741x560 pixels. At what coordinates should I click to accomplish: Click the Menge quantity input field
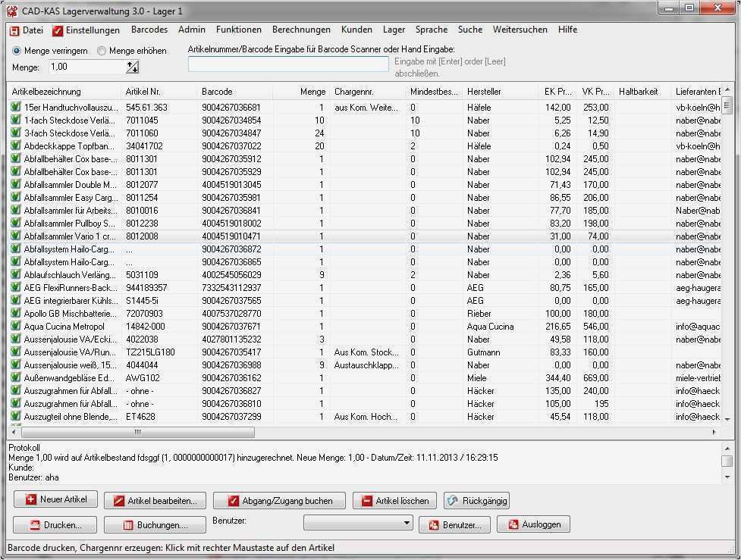86,67
